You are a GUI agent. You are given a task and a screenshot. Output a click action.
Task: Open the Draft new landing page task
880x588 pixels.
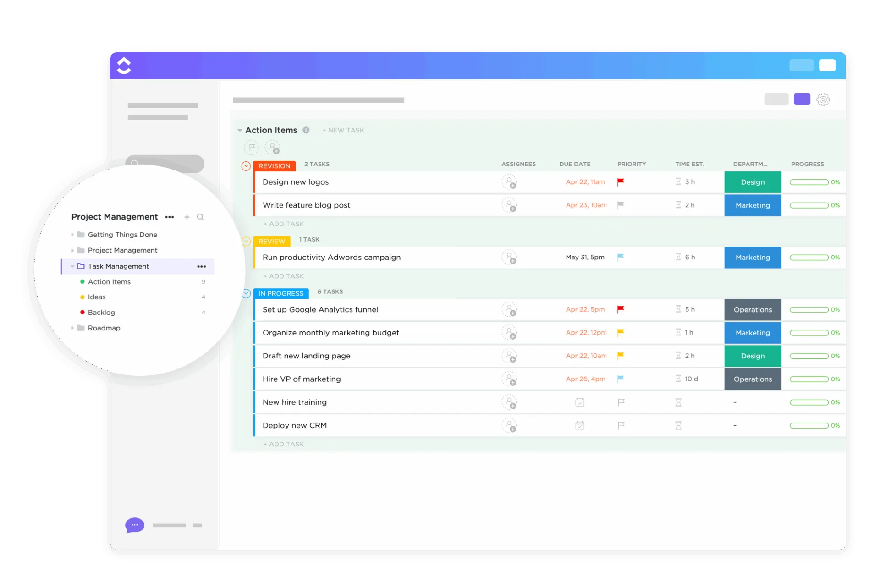[306, 356]
